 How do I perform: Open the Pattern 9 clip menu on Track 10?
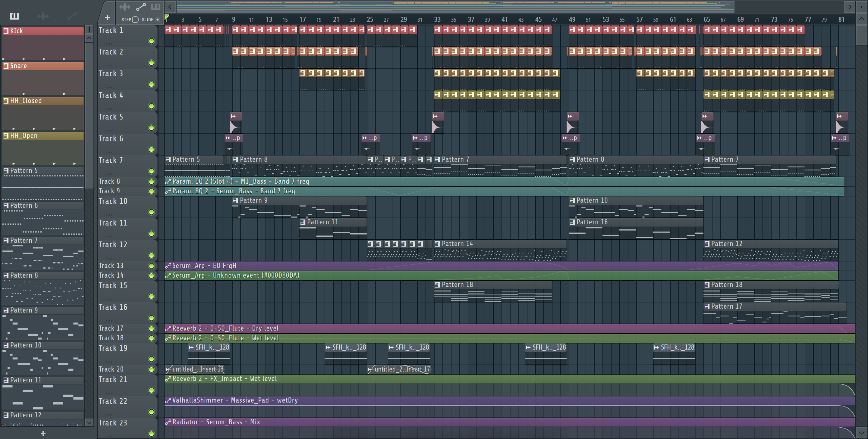[235, 201]
